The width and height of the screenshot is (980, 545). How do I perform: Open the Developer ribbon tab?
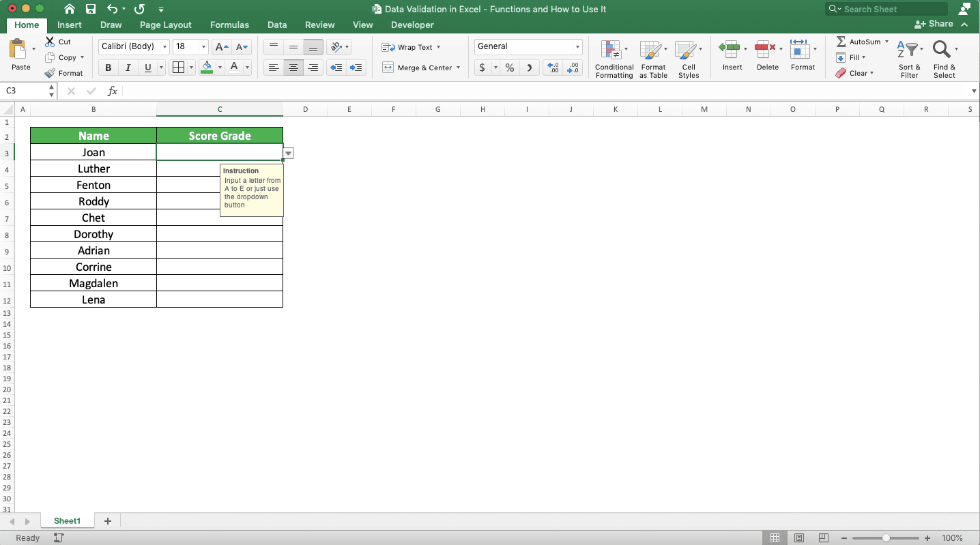412,25
